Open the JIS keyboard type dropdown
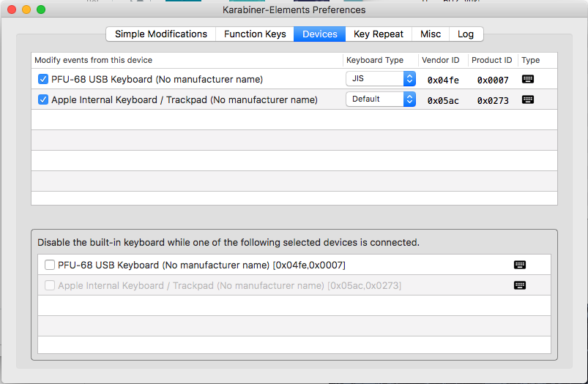This screenshot has width=588, height=384. tap(381, 79)
